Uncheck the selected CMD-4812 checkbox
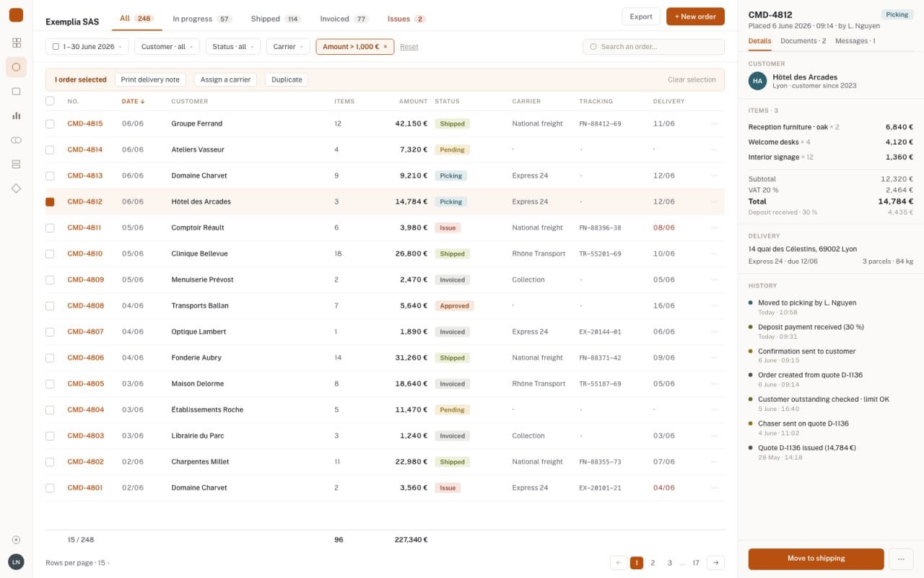The image size is (924, 578). coord(50,202)
